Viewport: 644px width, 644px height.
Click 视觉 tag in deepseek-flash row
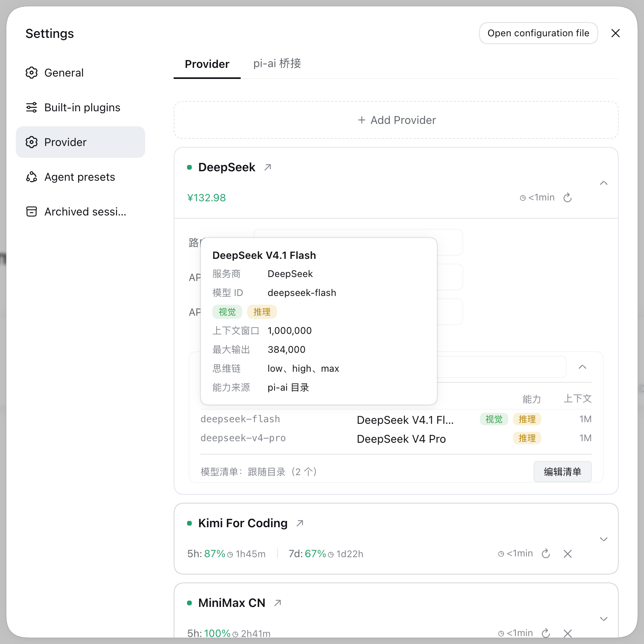click(x=494, y=419)
